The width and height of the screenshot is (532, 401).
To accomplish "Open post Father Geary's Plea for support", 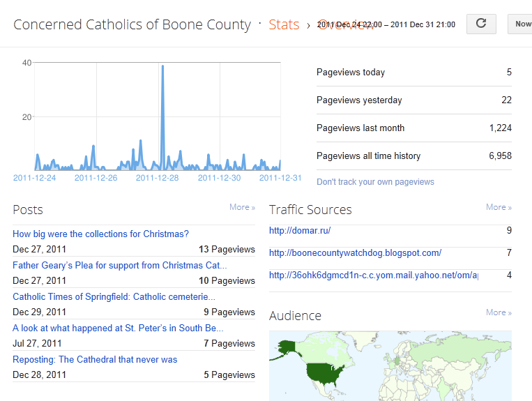I will (119, 265).
